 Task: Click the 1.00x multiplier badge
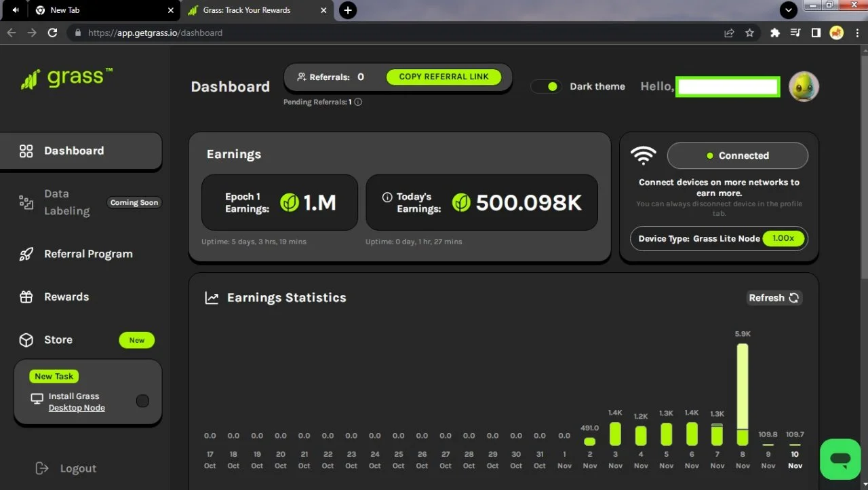783,239
